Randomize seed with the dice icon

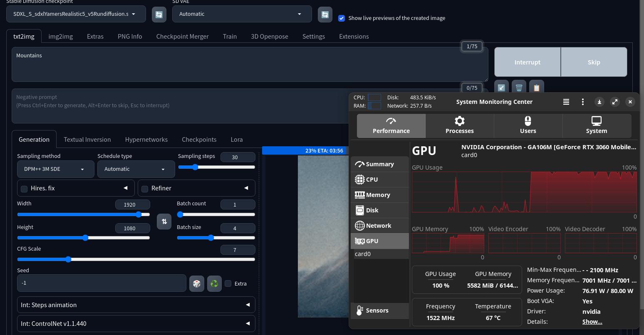[197, 283]
